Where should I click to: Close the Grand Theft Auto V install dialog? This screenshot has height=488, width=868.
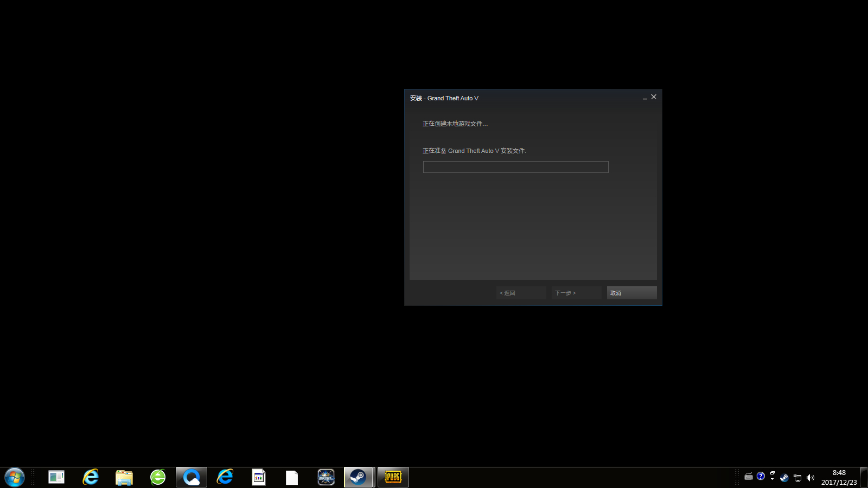tap(654, 97)
